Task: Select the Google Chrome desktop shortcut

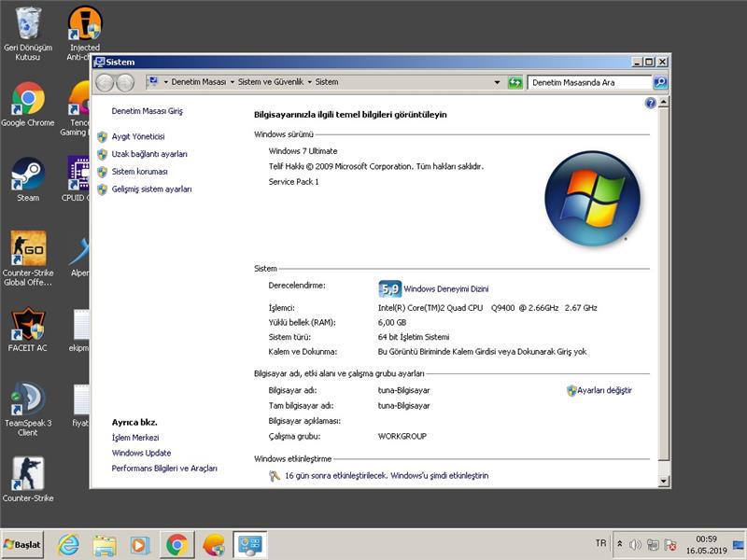Action: (28, 105)
